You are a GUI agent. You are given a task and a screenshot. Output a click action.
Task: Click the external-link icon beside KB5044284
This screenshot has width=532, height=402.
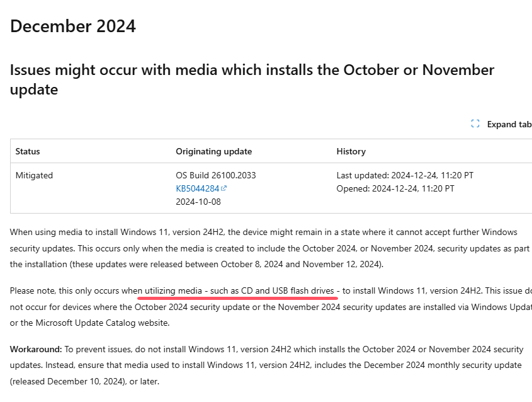(224, 188)
